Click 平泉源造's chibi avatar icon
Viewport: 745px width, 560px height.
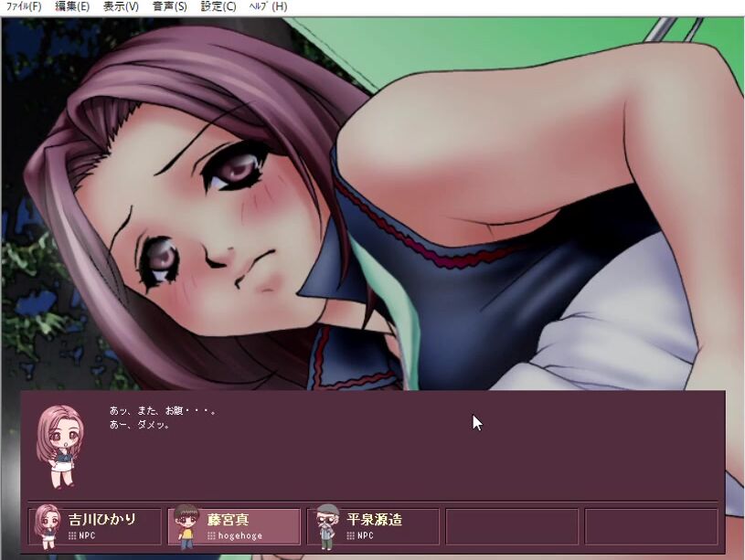pos(326,526)
